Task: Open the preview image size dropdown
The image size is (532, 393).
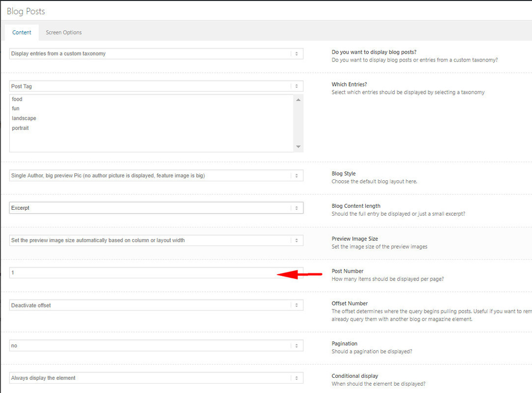Action: [x=156, y=240]
